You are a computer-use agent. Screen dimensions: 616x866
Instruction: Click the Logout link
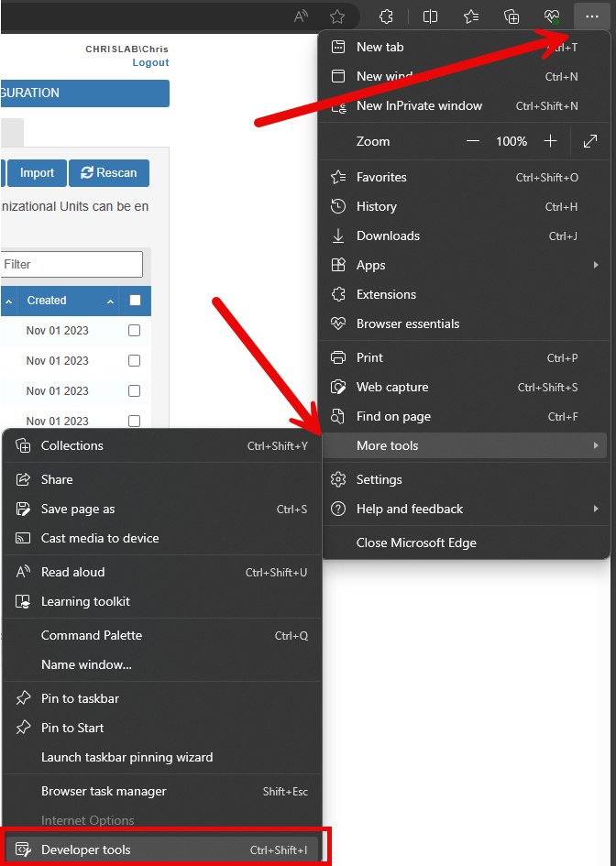click(x=150, y=62)
